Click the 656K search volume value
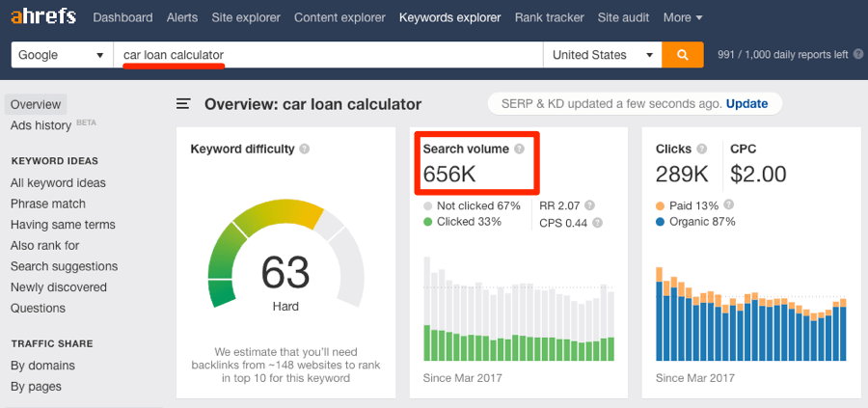 [449, 174]
